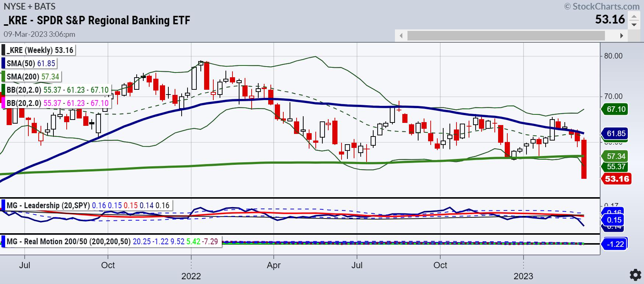Click the 20.25 value in the Real Motion legend
Viewport: 644px width, 284px height.
click(141, 242)
